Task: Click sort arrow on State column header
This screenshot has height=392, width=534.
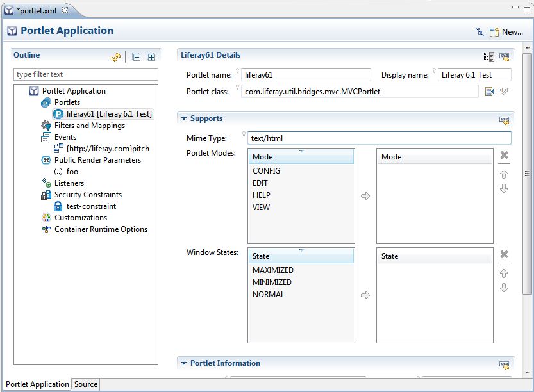Action: tap(301, 250)
